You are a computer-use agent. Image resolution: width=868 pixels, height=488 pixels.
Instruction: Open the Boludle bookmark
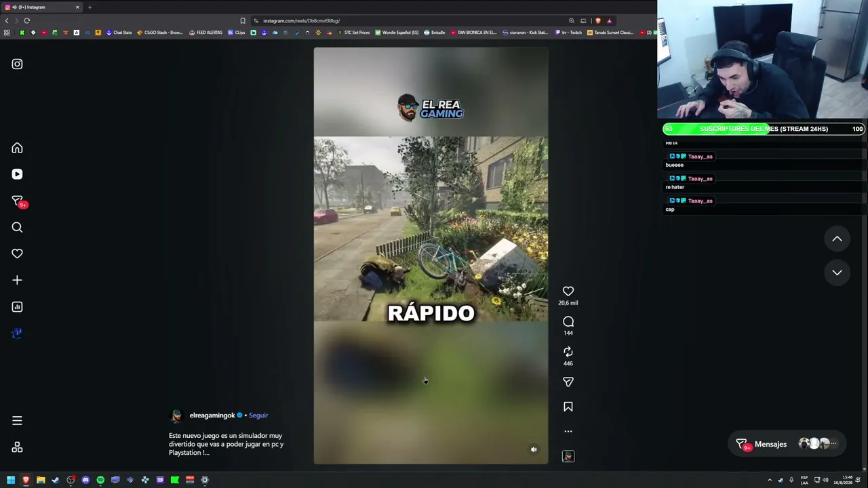435,33
